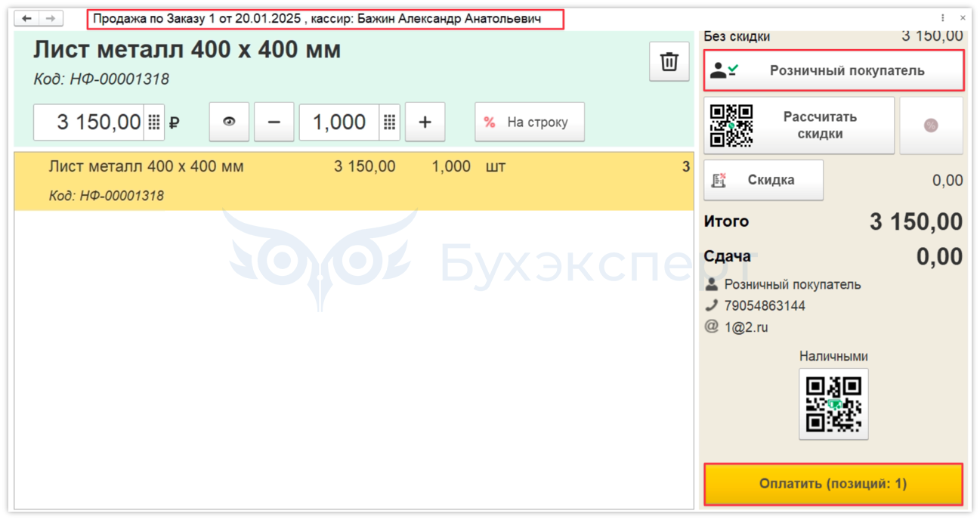980x520 pixels.
Task: Click the quantity field showing 1,000
Action: click(x=339, y=122)
